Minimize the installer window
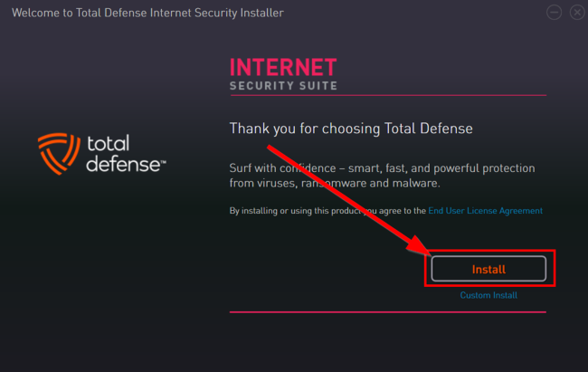This screenshot has height=372, width=588. coord(554,12)
